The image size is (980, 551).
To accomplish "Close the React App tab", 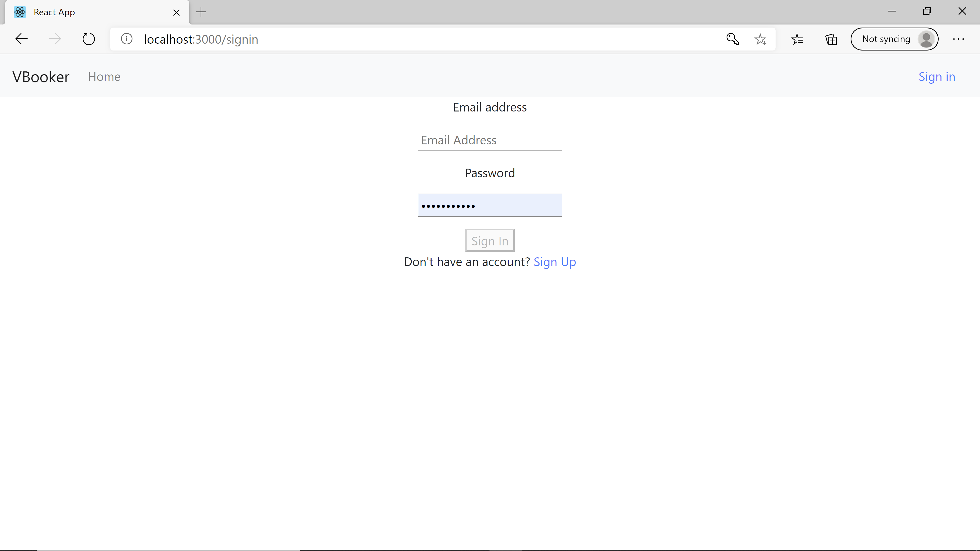I will point(176,12).
